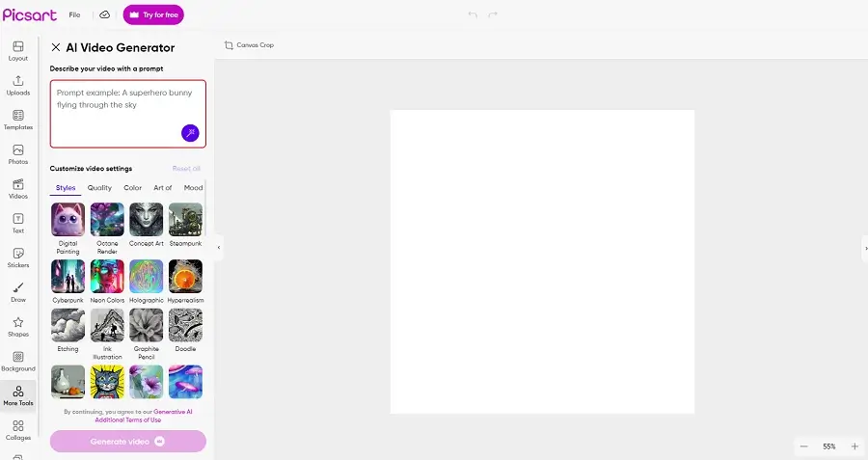Redo the last action
Image resolution: width=868 pixels, height=460 pixels.
coord(493,14)
